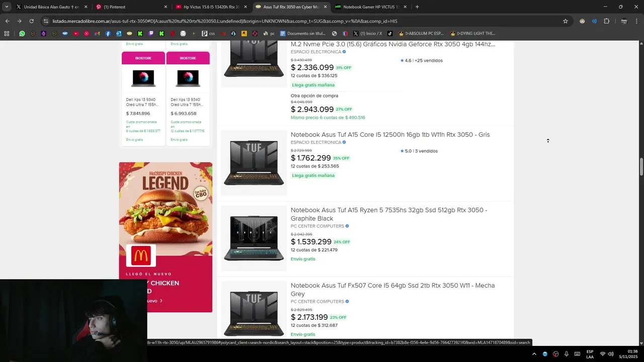Open the TikTok bookmark icon
Viewport: 644px width, 362px height.
390,34
